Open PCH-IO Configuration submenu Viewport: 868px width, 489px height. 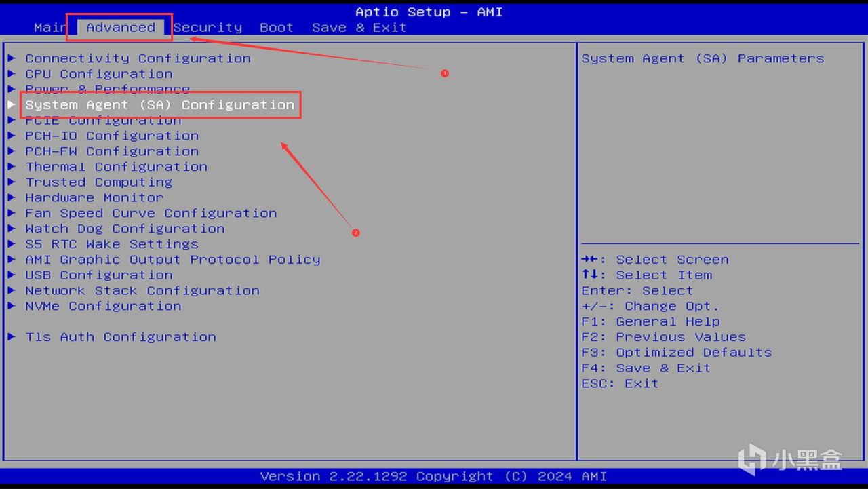112,136
